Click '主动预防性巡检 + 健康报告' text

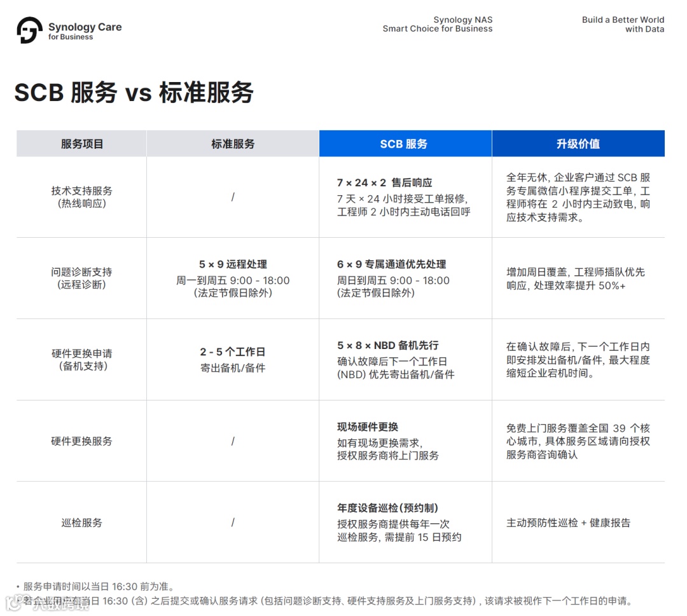click(568, 523)
